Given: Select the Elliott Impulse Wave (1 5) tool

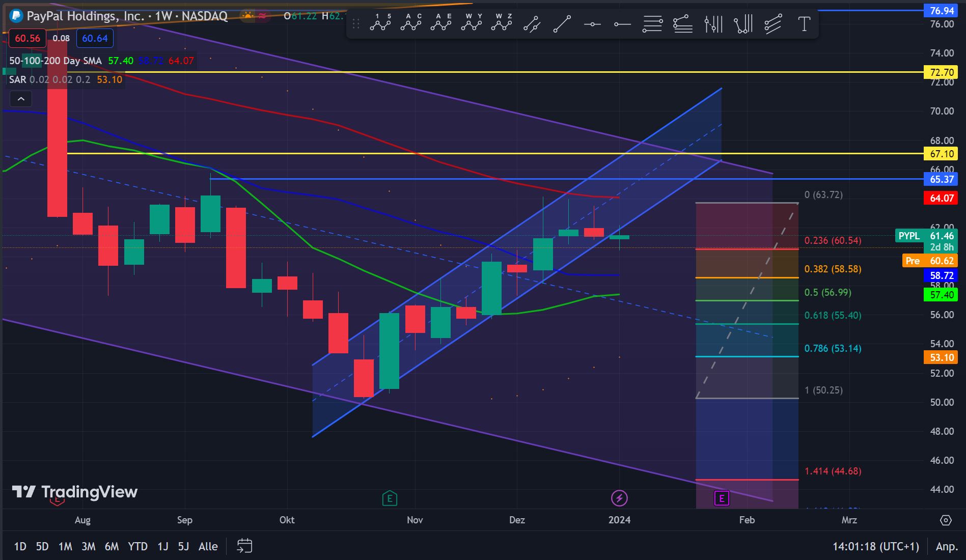Looking at the screenshot, I should [380, 23].
